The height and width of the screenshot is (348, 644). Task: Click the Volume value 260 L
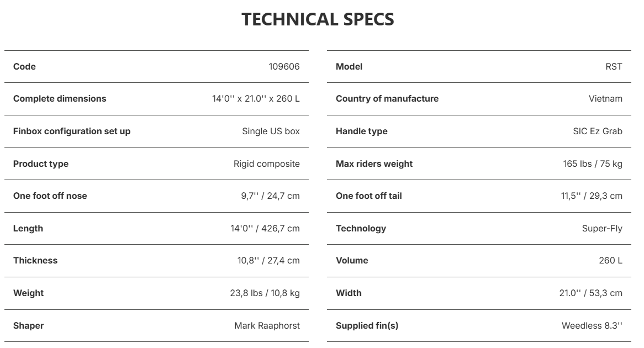pyautogui.click(x=610, y=261)
